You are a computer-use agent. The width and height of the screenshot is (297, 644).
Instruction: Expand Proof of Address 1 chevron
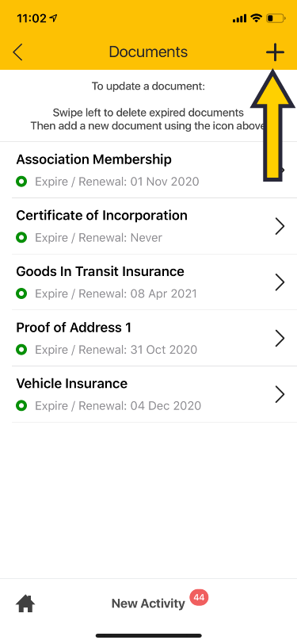(x=280, y=339)
